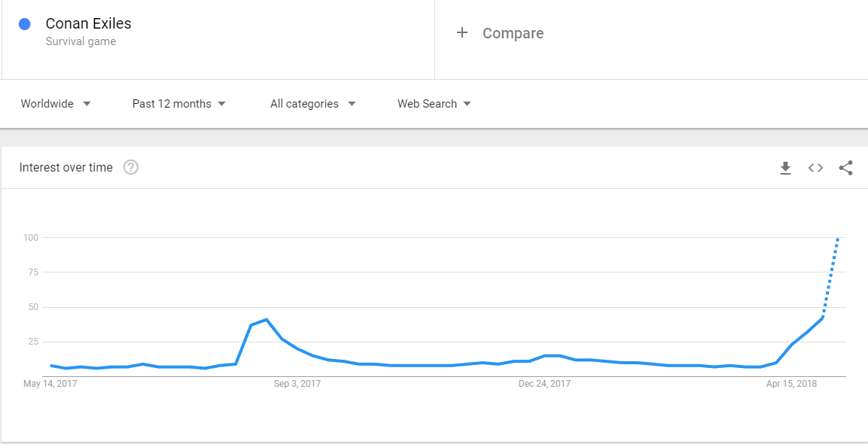Viewport: 868px width, 444px height.
Task: Expand the Past 12 months dropdown
Action: coord(179,104)
